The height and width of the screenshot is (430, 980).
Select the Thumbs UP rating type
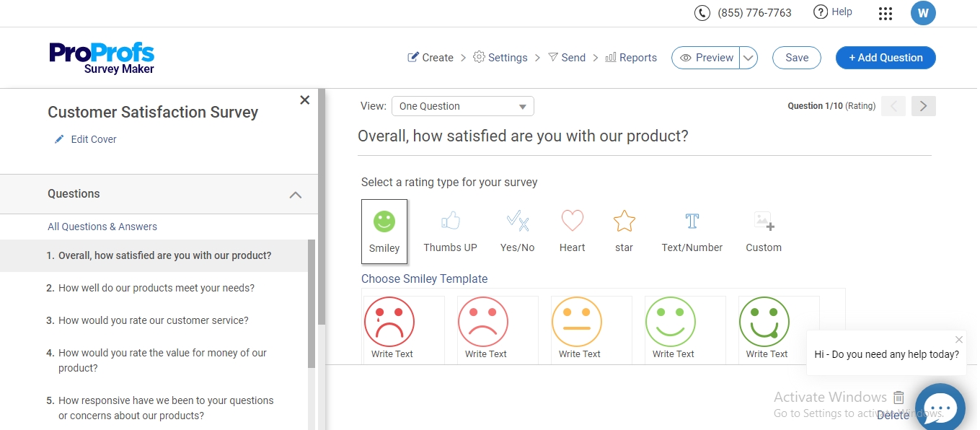(x=449, y=229)
